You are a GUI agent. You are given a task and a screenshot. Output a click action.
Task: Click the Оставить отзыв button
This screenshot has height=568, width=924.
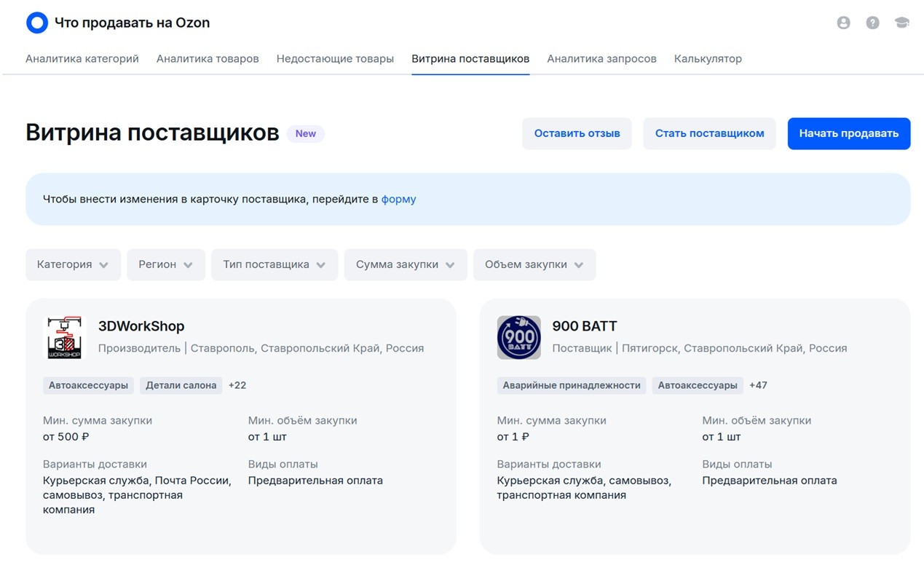click(577, 133)
